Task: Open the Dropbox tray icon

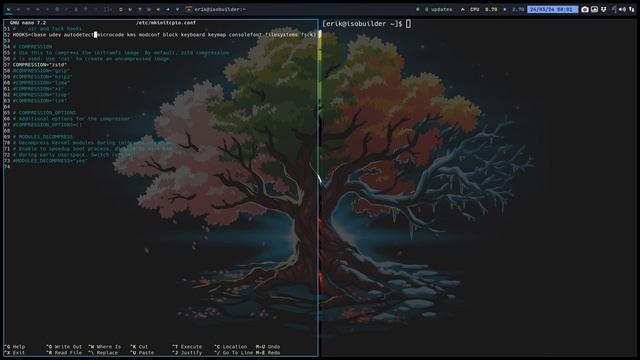Action: click(604, 9)
